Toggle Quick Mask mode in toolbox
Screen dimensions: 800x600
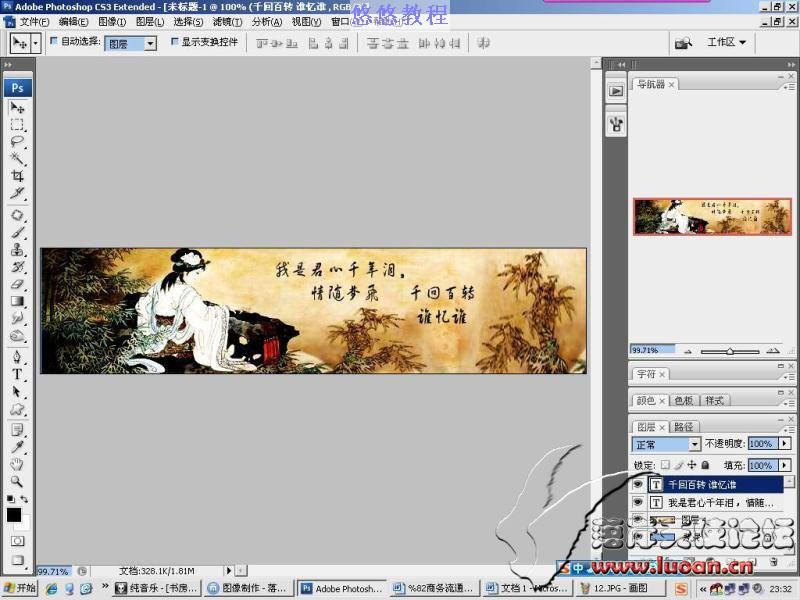tap(17, 541)
